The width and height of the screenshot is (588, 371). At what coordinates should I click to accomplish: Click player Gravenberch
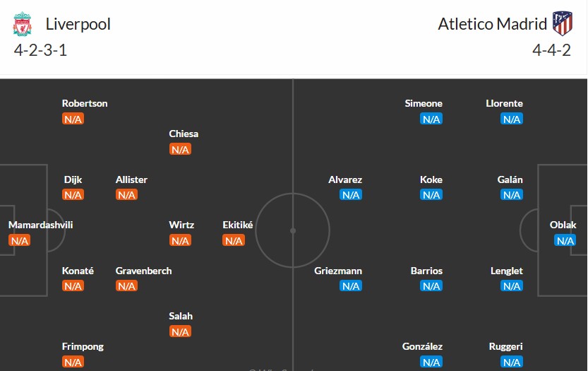[143, 271]
